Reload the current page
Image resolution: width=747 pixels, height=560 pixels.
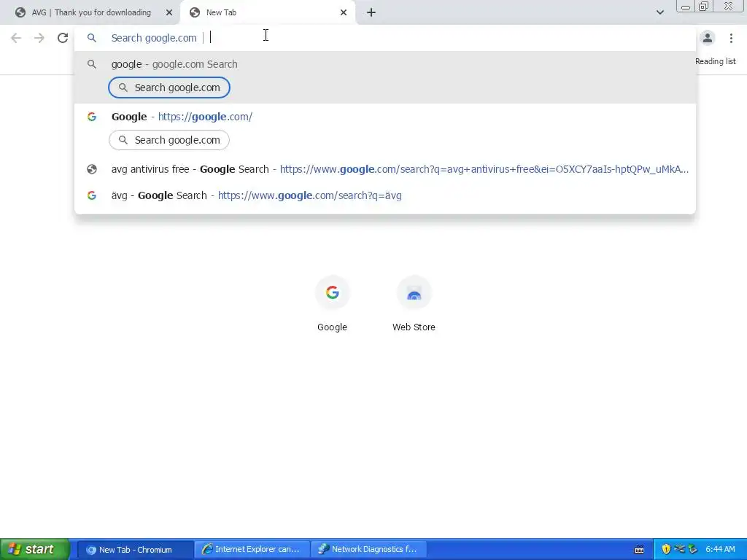coord(63,38)
